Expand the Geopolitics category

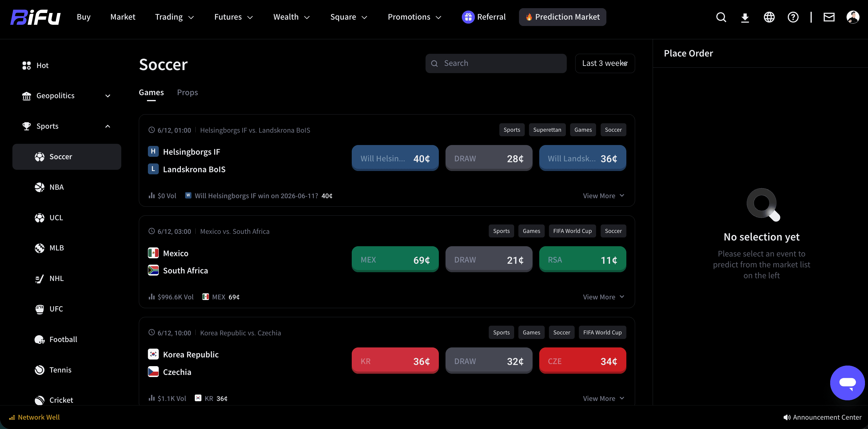(67, 96)
